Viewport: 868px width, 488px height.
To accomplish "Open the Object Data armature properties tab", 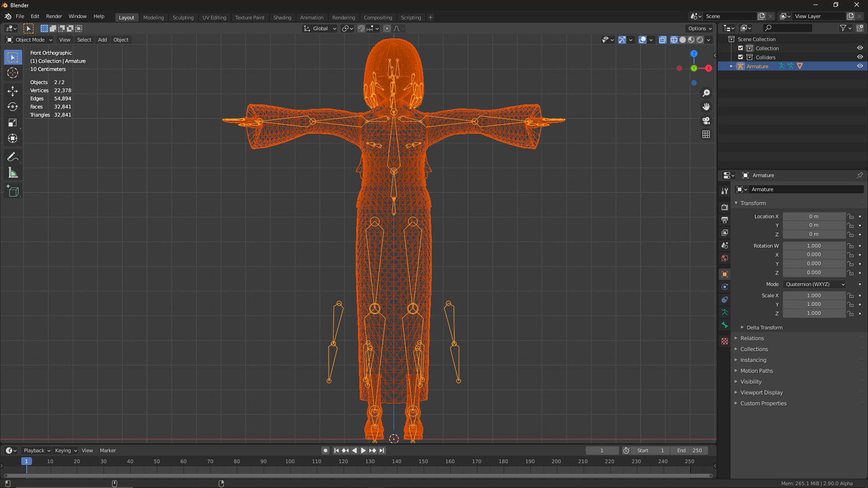I will (724, 312).
